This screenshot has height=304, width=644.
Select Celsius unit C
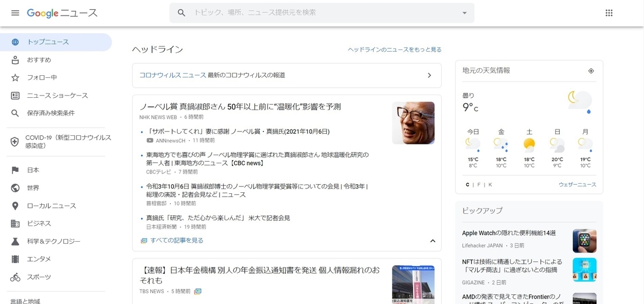[x=467, y=185]
